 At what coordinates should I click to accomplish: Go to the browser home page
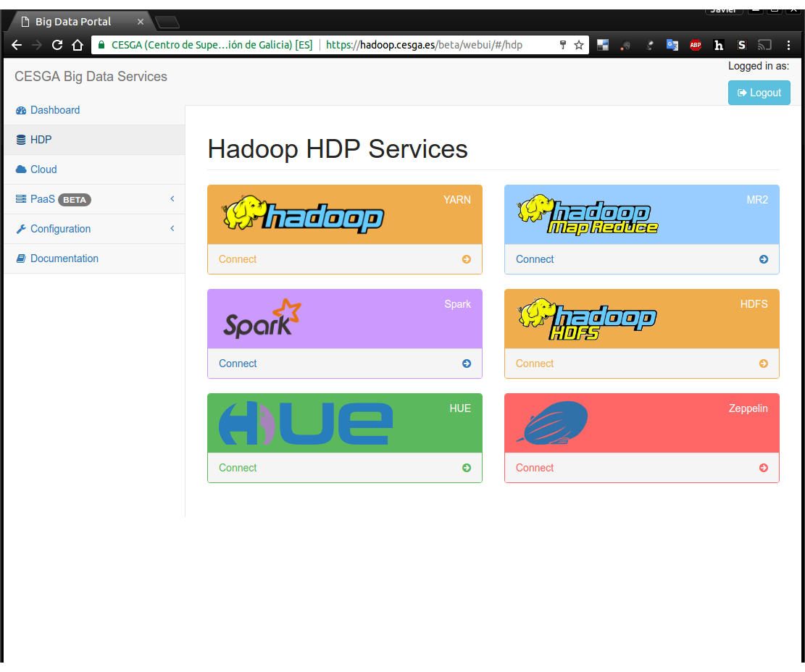pyautogui.click(x=78, y=45)
